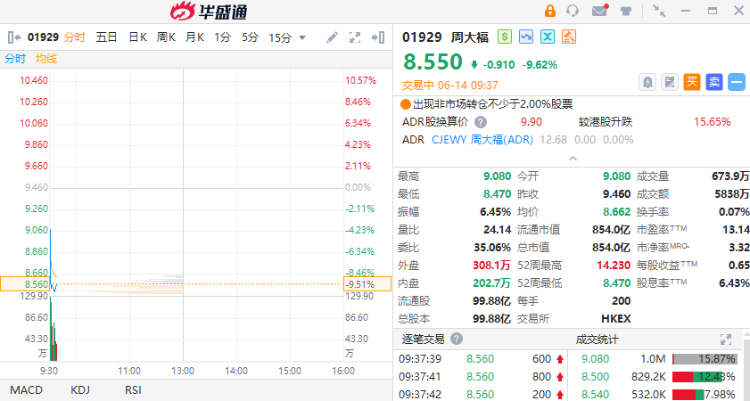Open the 逐笔交易 tab
Image resolution: width=750 pixels, height=401 pixels.
pyautogui.click(x=423, y=339)
